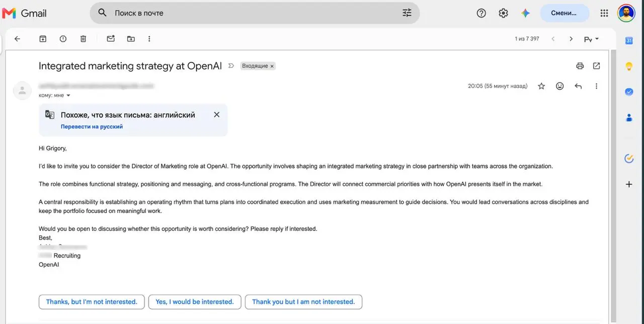Screen dimensions: 644x324
Task: Print this email
Action: point(580,66)
